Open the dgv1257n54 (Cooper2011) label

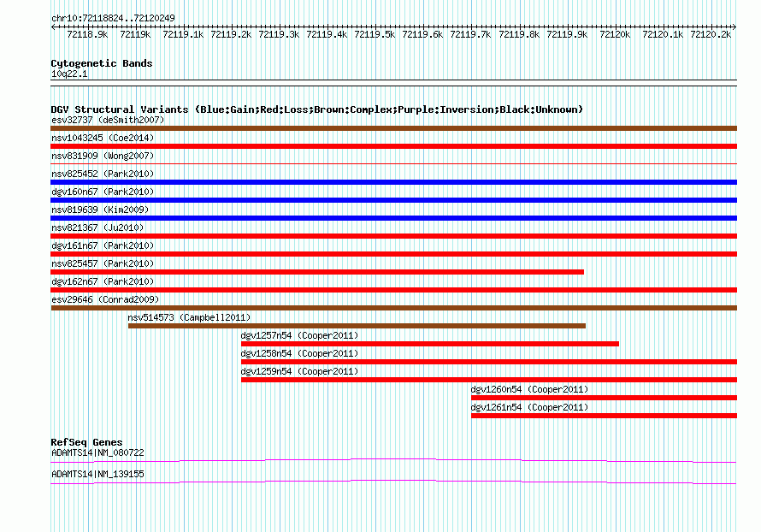[x=299, y=335]
